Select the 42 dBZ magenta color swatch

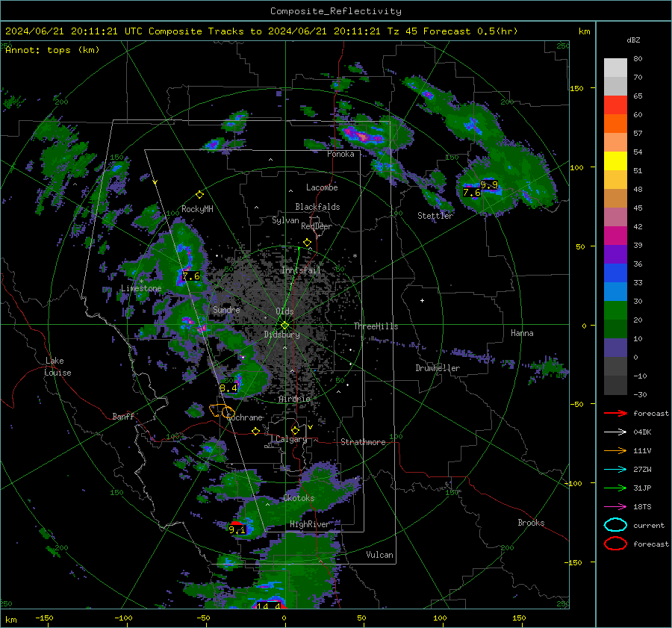615,235
